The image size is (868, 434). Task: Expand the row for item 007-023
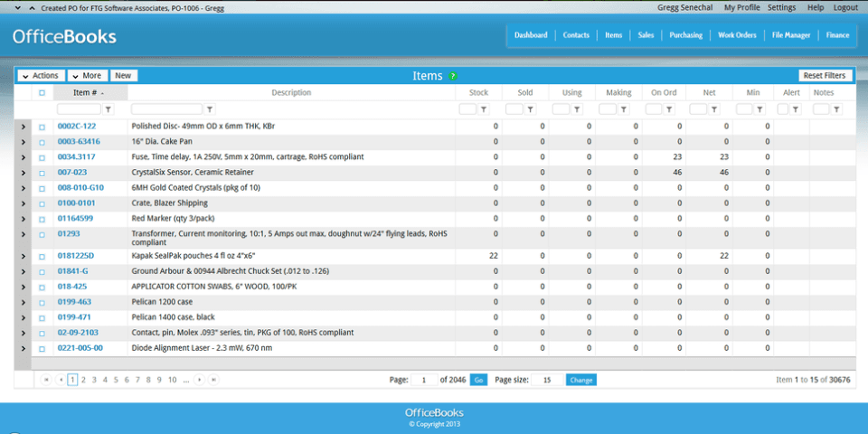(x=24, y=172)
